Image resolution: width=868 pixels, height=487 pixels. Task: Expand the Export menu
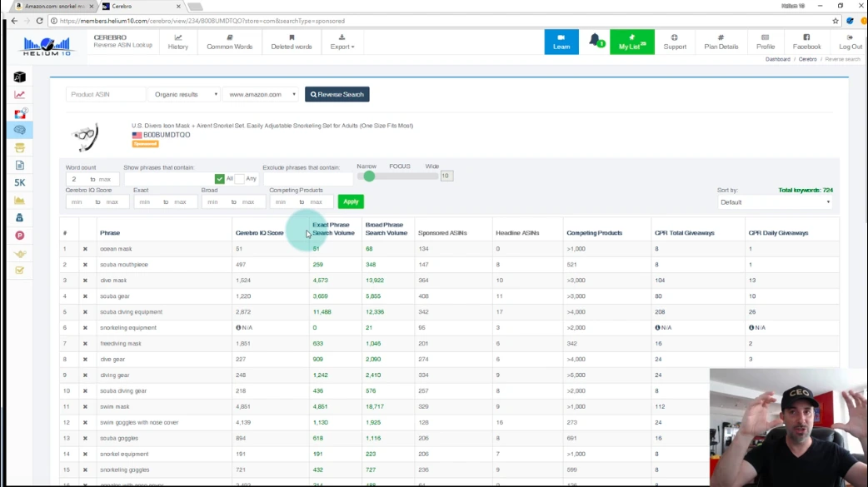(342, 42)
